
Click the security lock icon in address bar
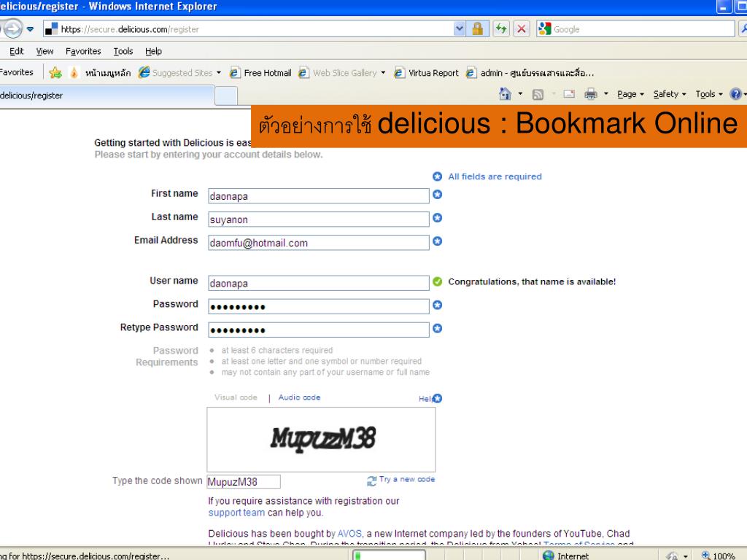click(x=477, y=29)
